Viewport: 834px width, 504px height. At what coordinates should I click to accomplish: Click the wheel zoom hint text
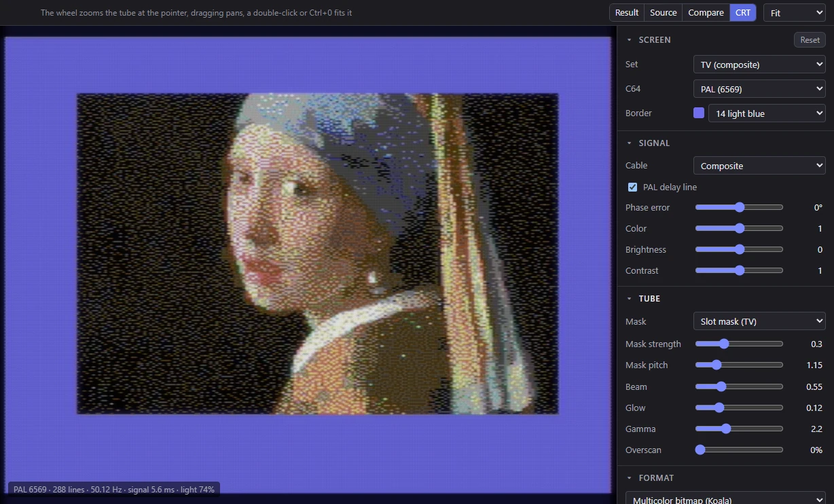point(196,13)
